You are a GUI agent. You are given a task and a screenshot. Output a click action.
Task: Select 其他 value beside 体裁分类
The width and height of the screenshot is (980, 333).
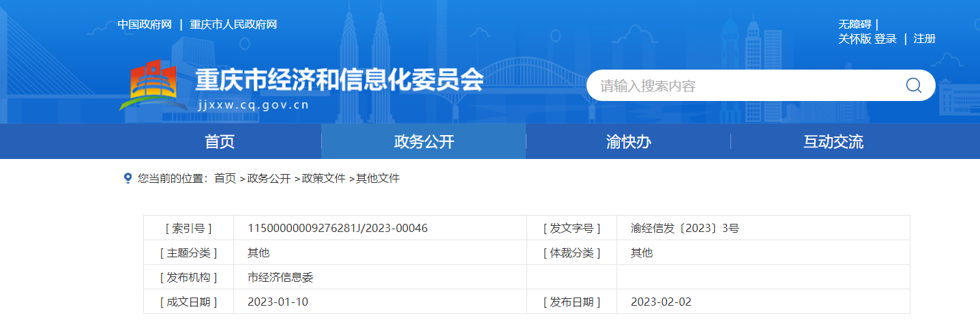click(x=642, y=252)
